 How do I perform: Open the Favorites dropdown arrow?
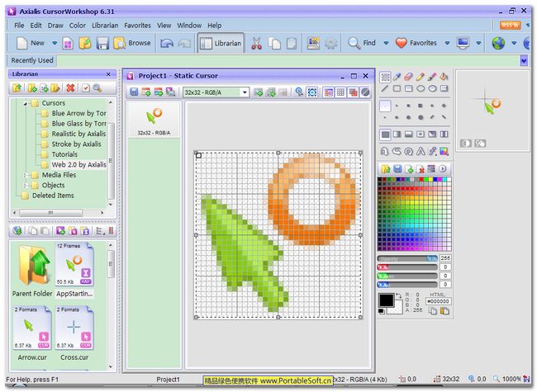coord(447,43)
